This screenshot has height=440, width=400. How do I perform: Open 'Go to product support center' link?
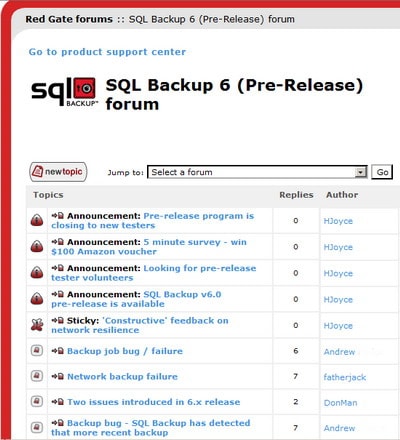107,52
